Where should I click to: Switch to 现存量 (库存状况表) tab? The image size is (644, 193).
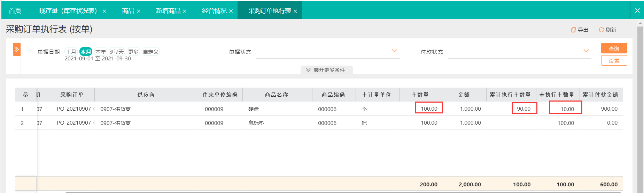[x=68, y=11]
